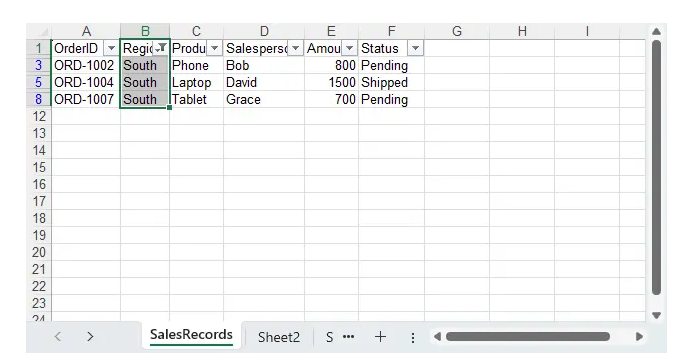Open the active Region filter dropdown
Viewport: 684px width, 362px height.
tap(162, 48)
